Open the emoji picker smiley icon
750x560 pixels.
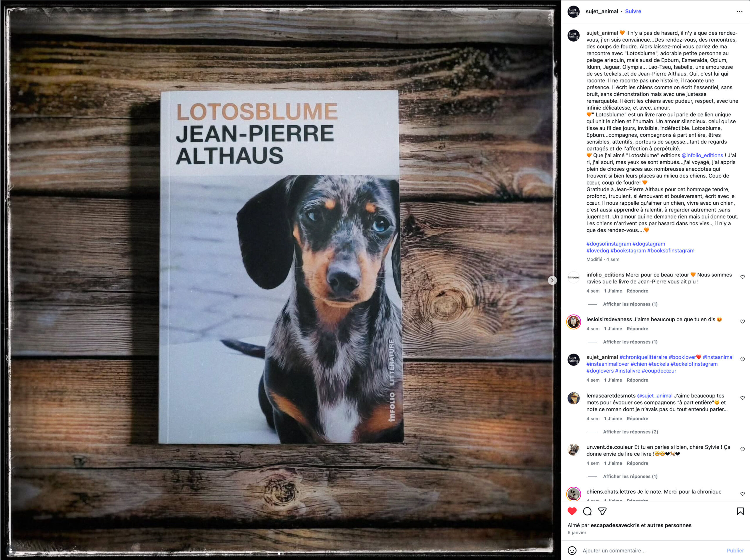pos(572,551)
